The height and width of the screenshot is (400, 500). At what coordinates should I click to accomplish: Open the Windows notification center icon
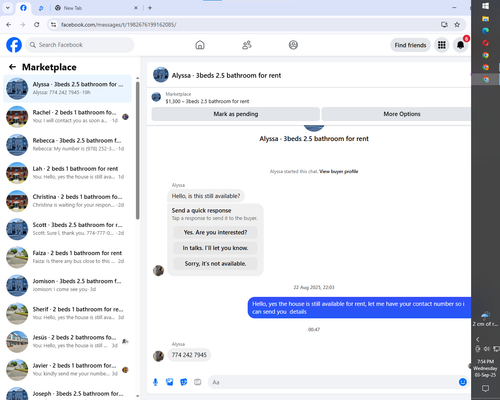[486, 388]
